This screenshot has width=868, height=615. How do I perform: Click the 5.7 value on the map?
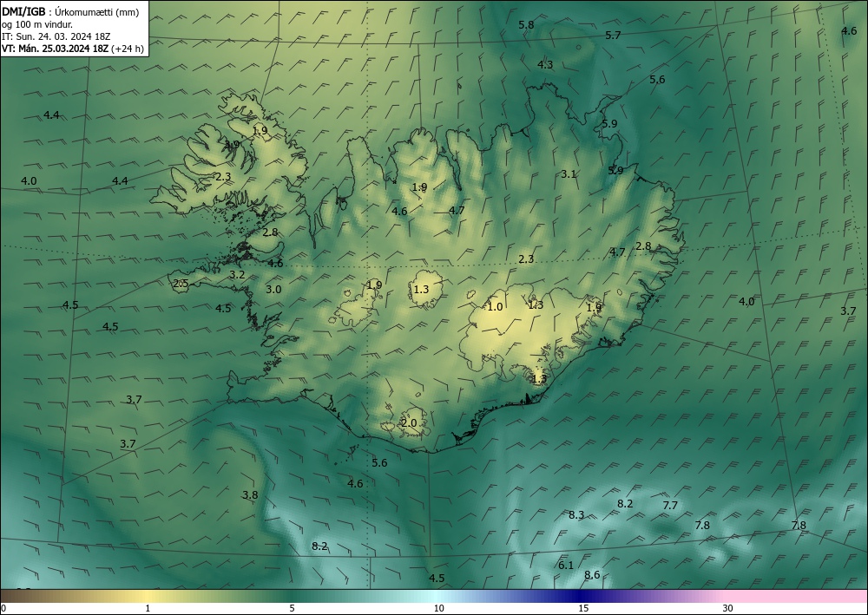click(x=613, y=36)
